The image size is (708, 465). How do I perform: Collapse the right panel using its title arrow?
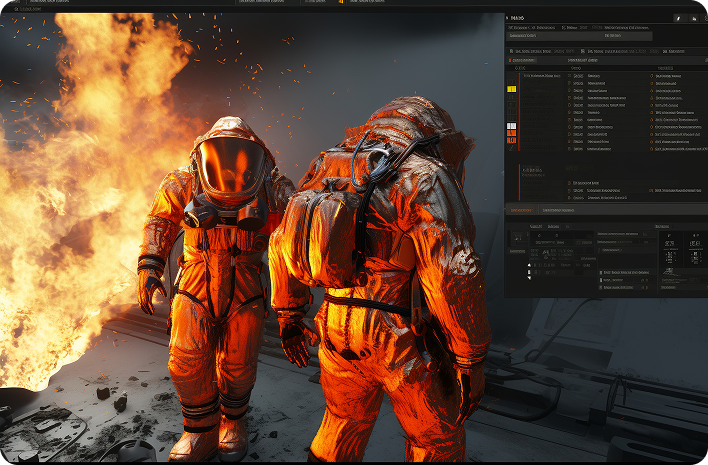[508, 18]
